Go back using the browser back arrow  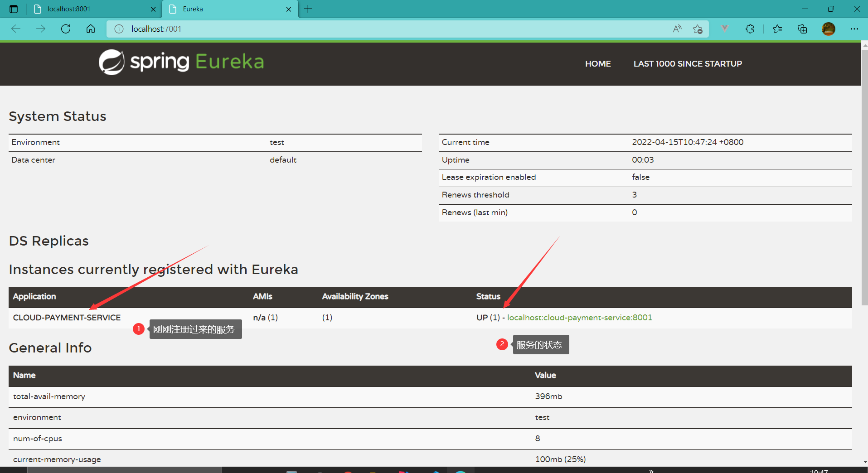[16, 29]
